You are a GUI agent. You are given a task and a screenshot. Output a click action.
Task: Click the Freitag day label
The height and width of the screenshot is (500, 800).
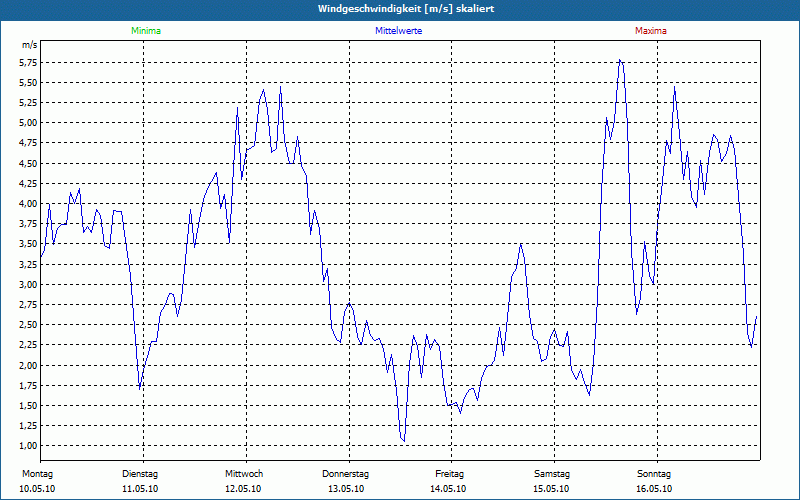(449, 474)
